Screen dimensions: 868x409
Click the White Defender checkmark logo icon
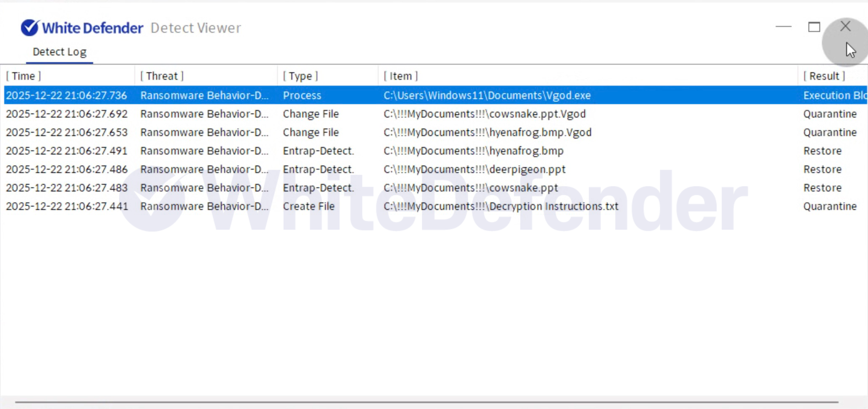pos(30,28)
